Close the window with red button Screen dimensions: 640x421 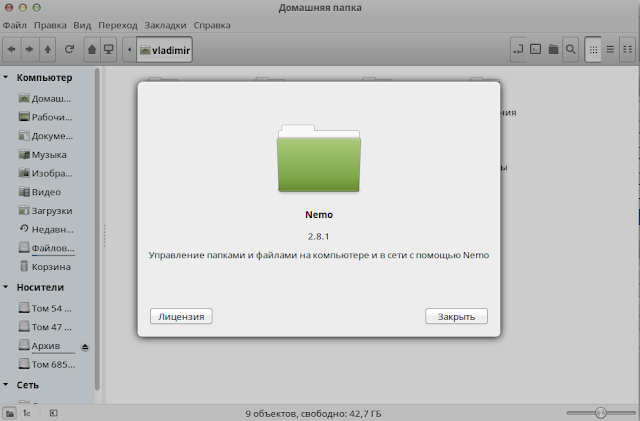click(x=9, y=7)
